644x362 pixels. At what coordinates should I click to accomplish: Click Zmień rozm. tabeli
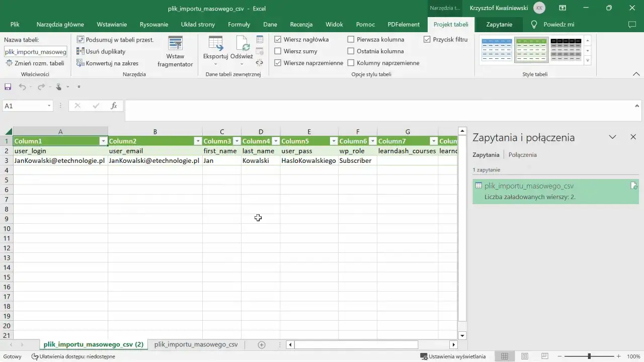tap(35, 63)
